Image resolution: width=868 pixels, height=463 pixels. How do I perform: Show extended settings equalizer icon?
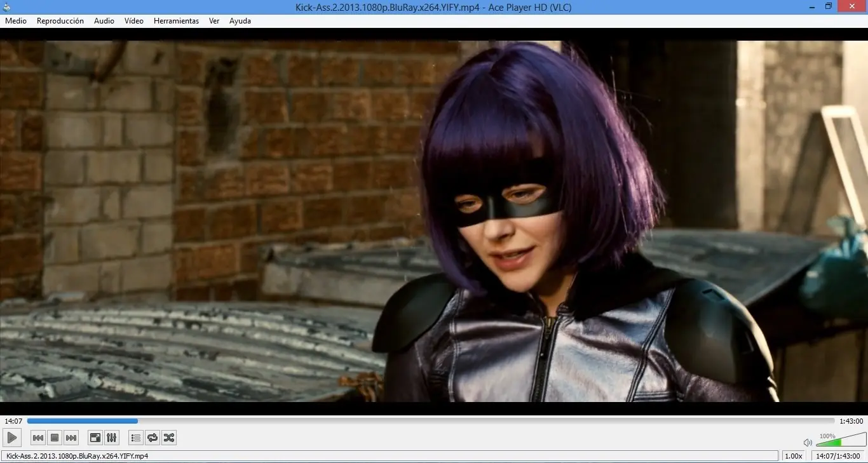[111, 438]
